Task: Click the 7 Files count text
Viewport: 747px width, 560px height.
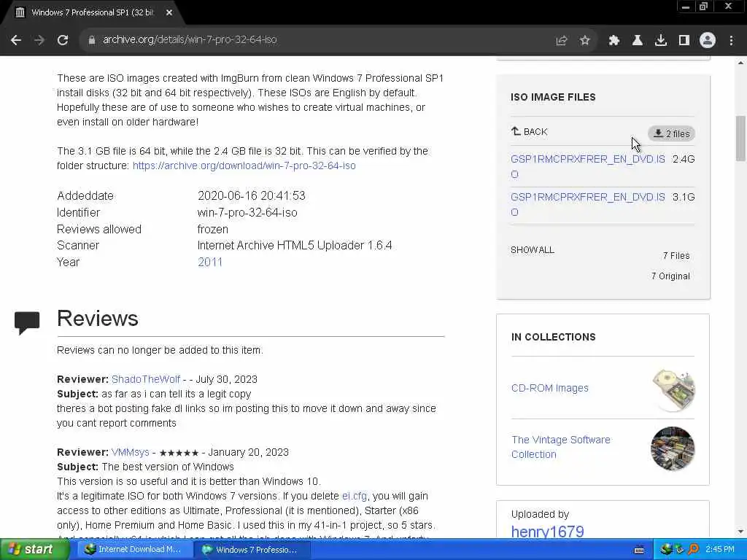Action: (676, 256)
